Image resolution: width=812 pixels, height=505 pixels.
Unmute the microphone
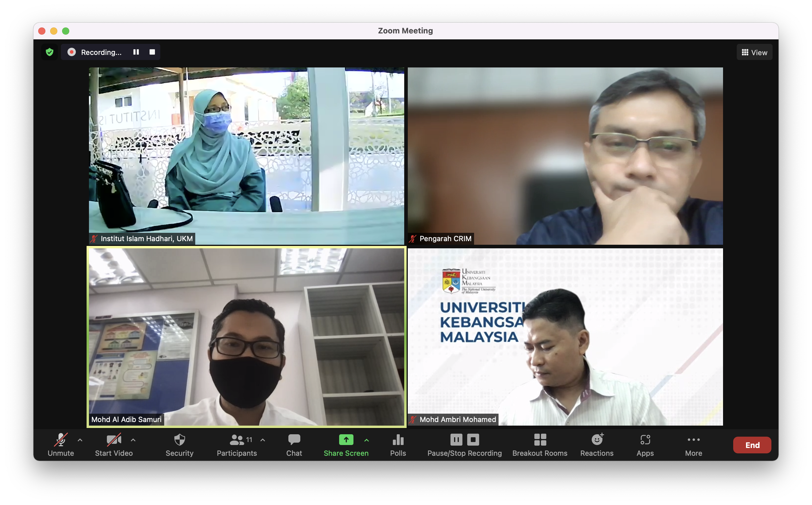coord(61,444)
